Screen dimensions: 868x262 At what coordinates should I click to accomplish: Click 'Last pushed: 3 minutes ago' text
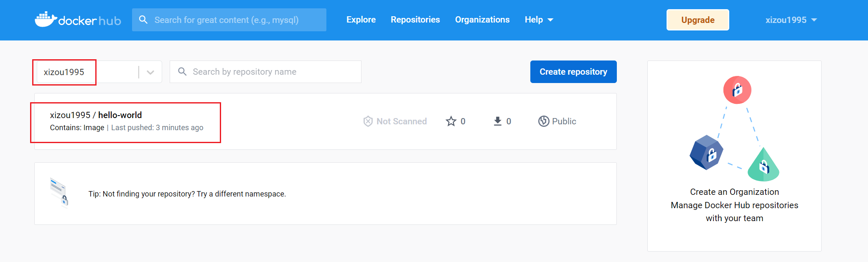tap(157, 128)
